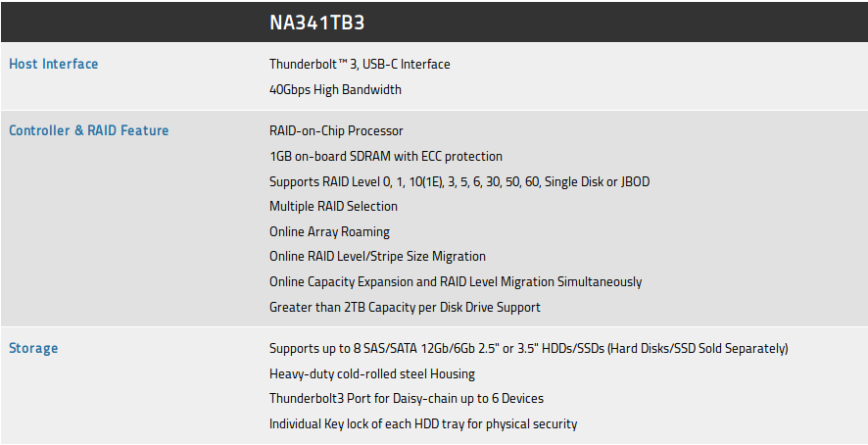Select the Multiple RAID Selection entry
This screenshot has height=445, width=868.
[x=333, y=206]
